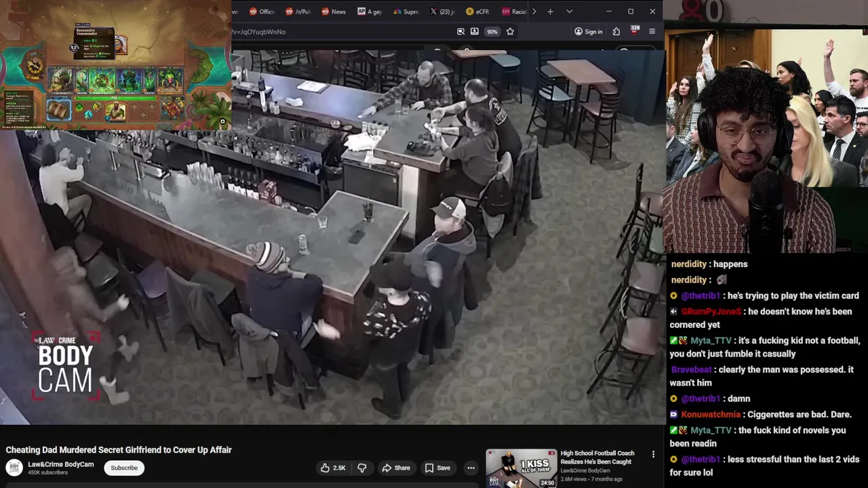Viewport: 868px width, 488px height.
Task: Open the browser hamburger application menu
Action: (652, 31)
